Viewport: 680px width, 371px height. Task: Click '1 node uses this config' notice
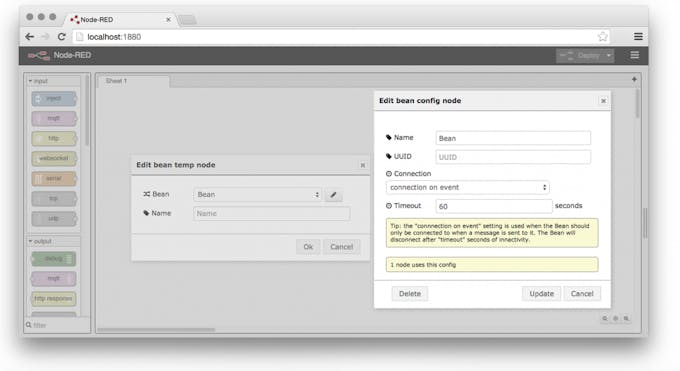pyautogui.click(x=492, y=265)
